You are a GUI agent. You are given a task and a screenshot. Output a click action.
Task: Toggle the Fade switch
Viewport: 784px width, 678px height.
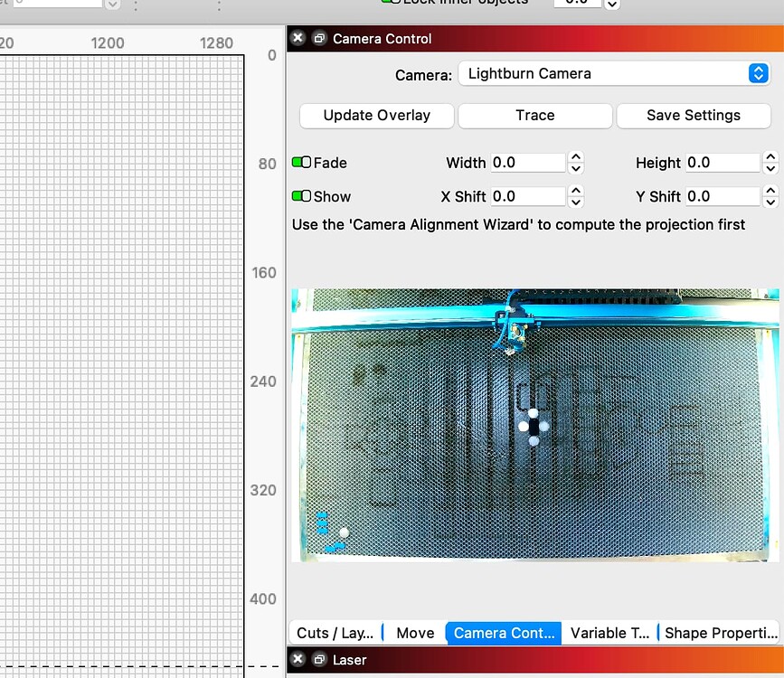click(x=300, y=163)
